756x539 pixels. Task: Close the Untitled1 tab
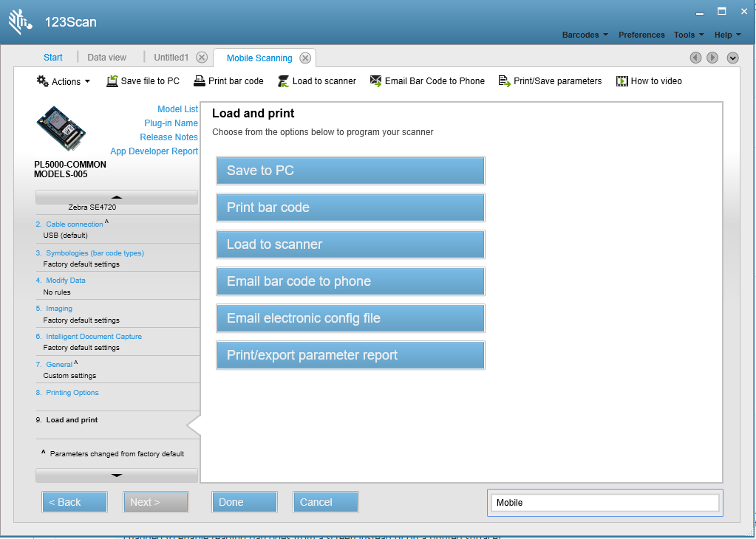tap(202, 58)
